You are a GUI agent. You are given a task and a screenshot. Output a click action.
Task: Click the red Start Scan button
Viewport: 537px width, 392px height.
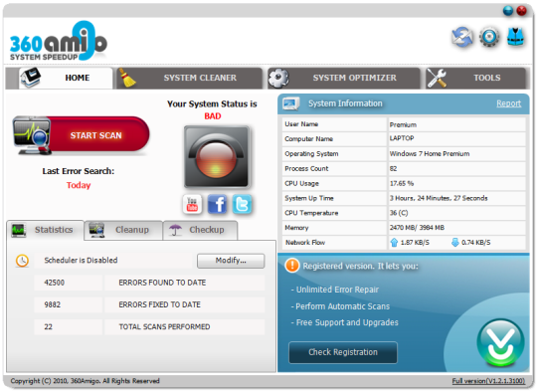[x=82, y=135]
